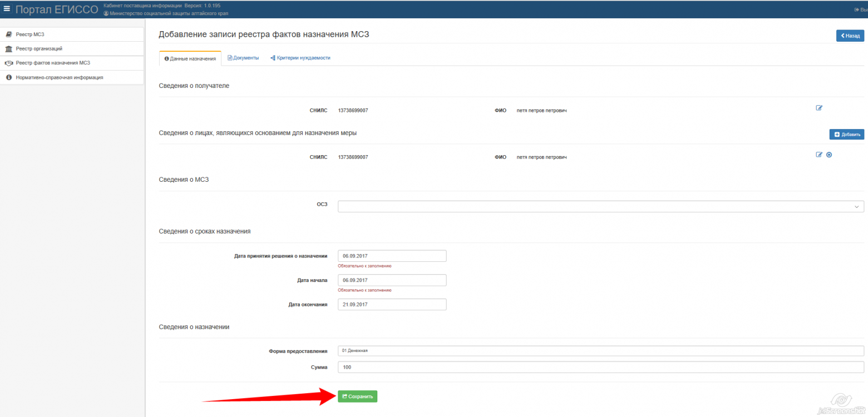Click the Назад button

pos(850,36)
